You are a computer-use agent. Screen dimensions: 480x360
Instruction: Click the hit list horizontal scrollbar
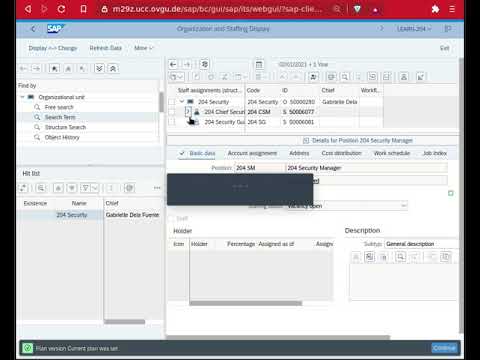(124, 322)
